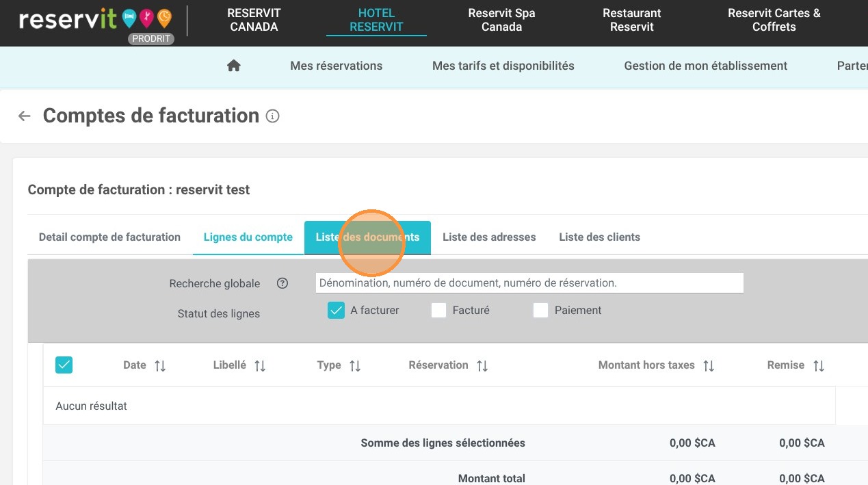This screenshot has height=485, width=868.
Task: Select RESERVIT CANADA in top bar
Action: [x=254, y=21]
